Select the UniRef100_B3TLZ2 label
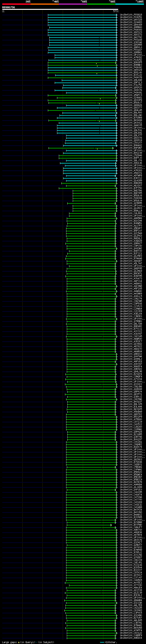 131,75
